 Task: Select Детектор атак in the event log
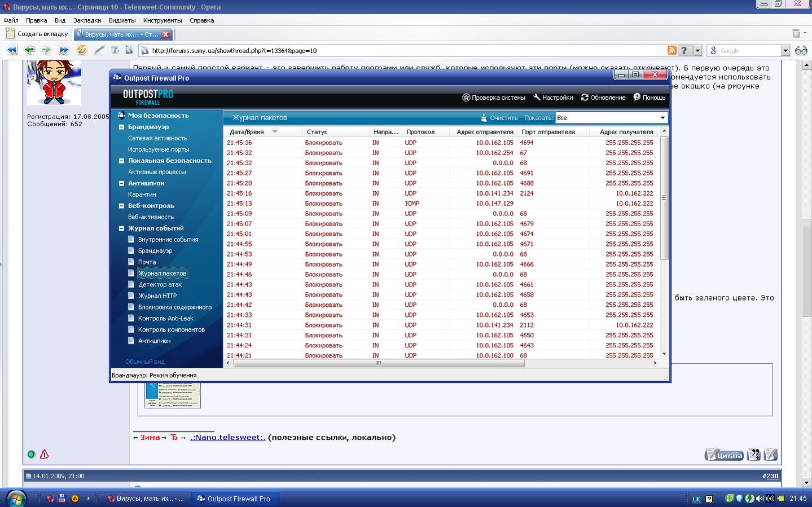[160, 285]
